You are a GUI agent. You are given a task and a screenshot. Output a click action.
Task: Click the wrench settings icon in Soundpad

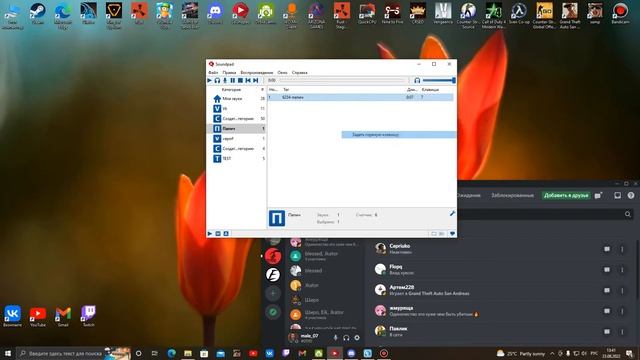tap(452, 213)
